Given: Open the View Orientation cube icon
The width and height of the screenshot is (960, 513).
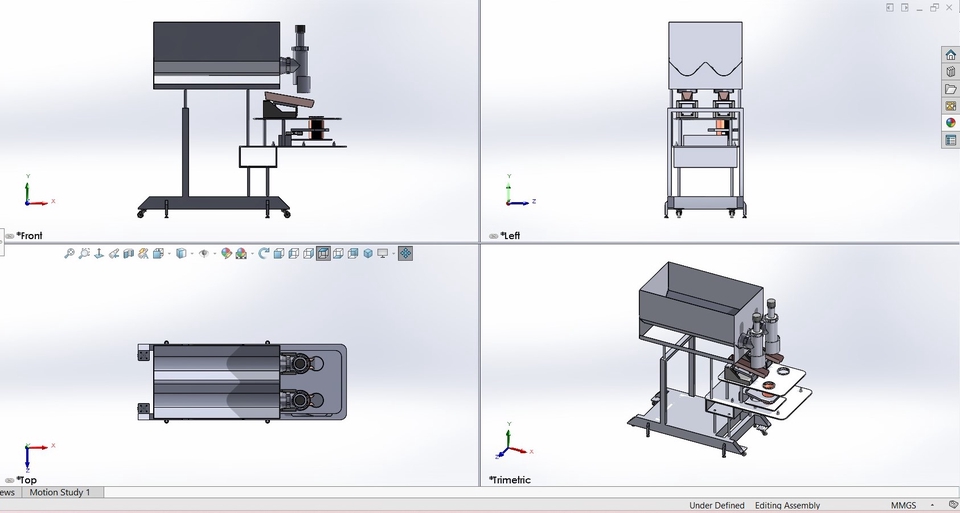Looking at the screenshot, I should pyautogui.click(x=158, y=253).
